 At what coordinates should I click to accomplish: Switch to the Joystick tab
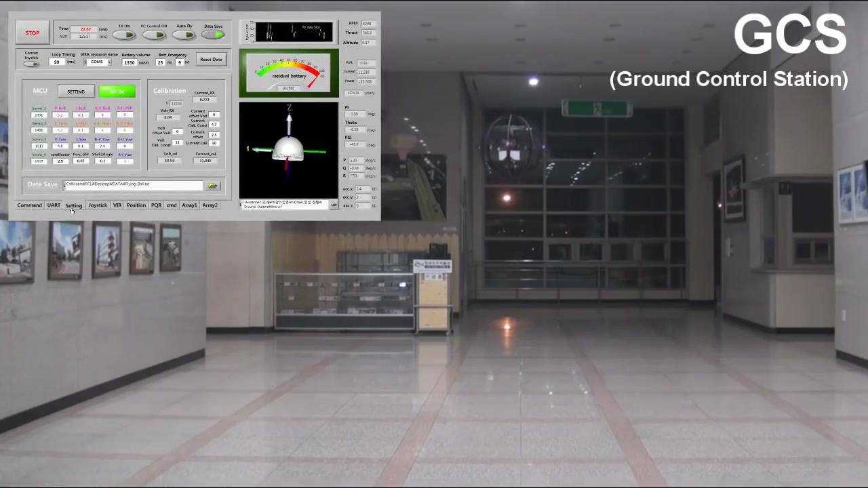tap(98, 205)
